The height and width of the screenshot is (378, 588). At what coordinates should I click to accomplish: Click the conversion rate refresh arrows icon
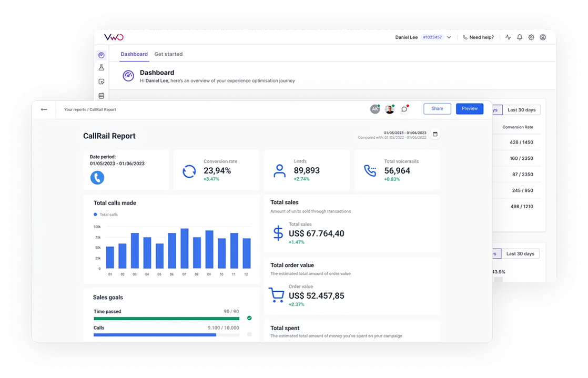(x=189, y=171)
